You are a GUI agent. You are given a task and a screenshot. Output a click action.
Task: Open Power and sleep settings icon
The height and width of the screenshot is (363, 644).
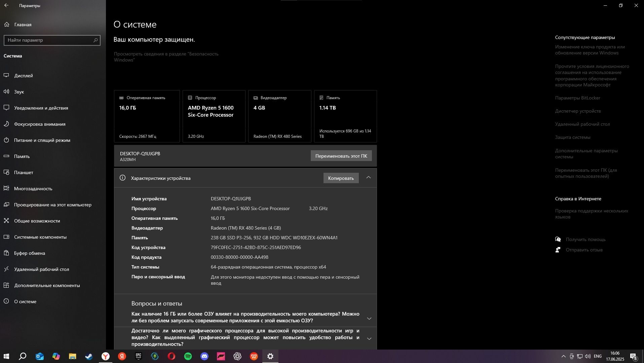pos(6,140)
